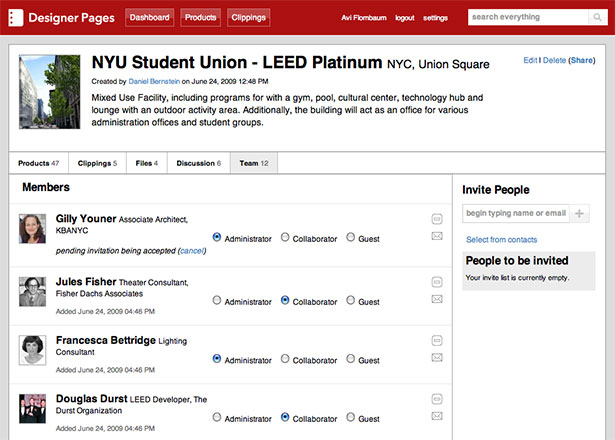Cancel Gilly Youner's pending invitation
This screenshot has height=440, width=615.
point(192,251)
